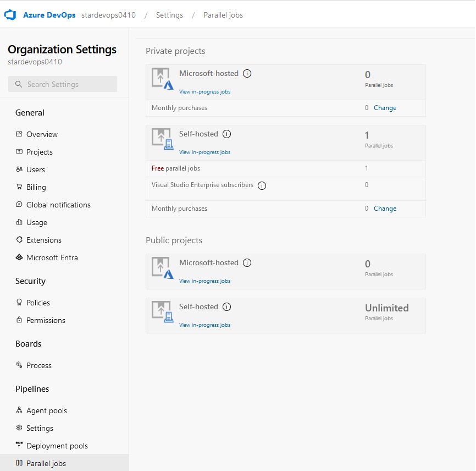
Task: Click the Azure DevOps logo icon
Action: pyautogui.click(x=10, y=15)
